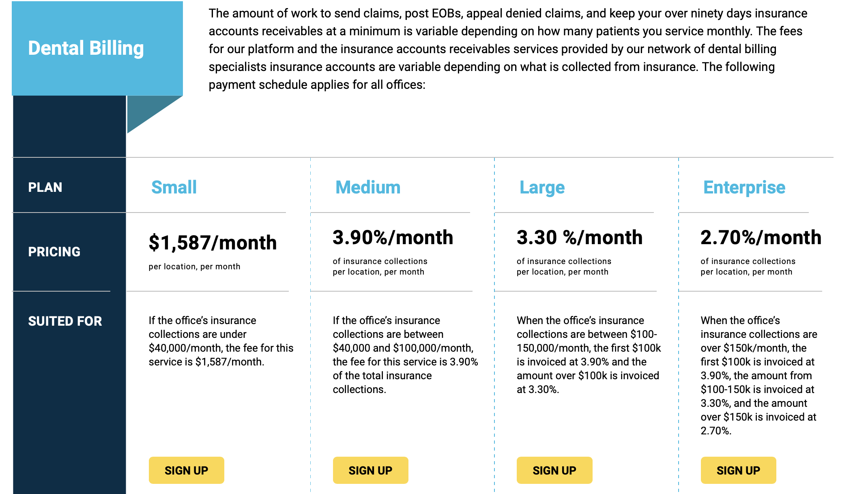Click the 2.70%/month price
The width and height of the screenshot is (868, 494).
pos(761,237)
